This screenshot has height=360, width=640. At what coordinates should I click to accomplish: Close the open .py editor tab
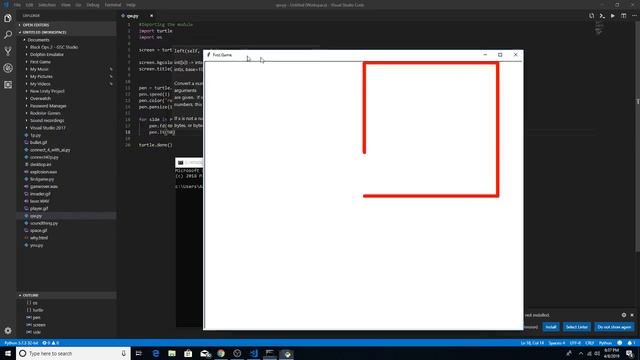click(151, 16)
